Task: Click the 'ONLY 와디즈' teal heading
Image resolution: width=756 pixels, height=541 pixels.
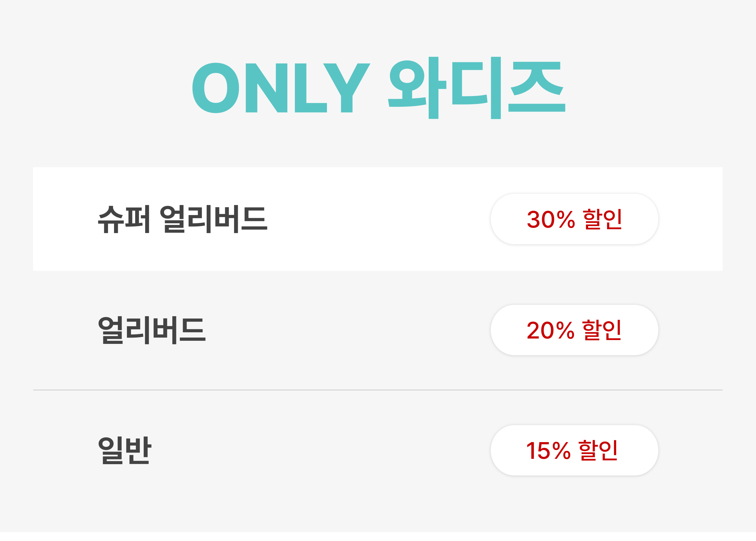Action: tap(378, 88)
